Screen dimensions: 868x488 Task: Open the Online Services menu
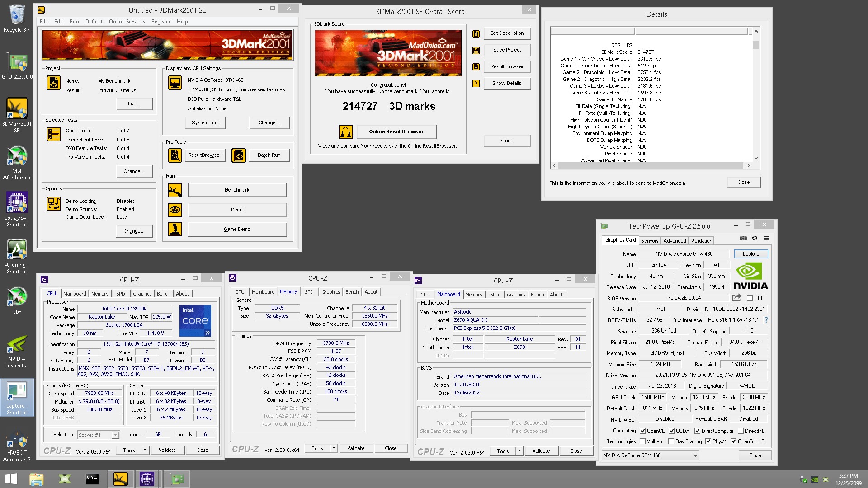coord(127,22)
